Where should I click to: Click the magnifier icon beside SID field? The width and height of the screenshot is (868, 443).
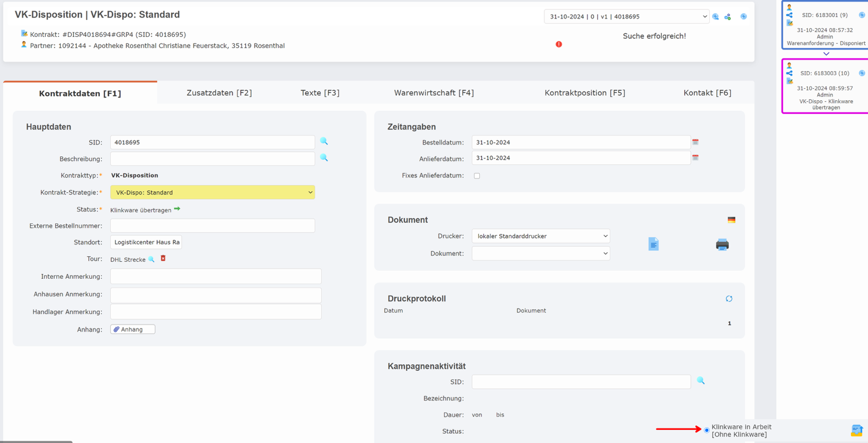(324, 142)
